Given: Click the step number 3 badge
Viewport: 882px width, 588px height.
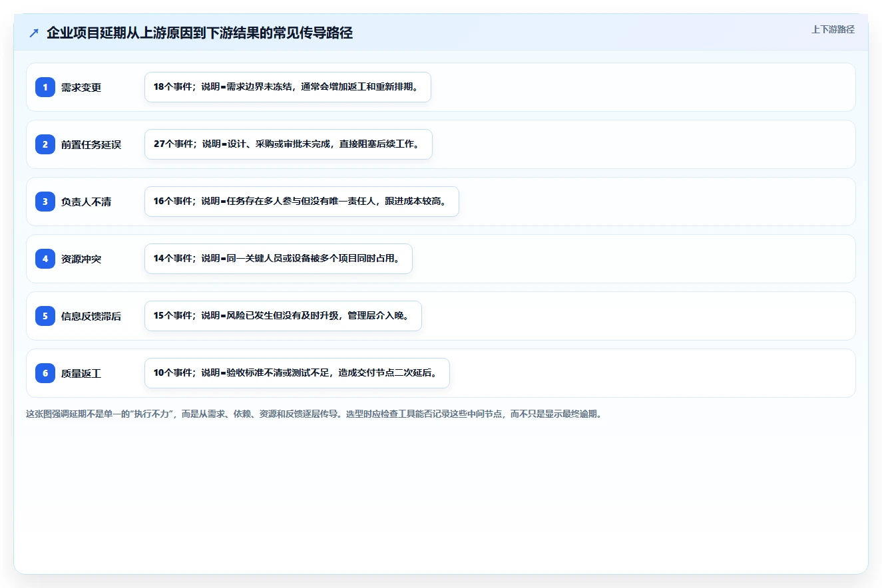Looking at the screenshot, I should click(x=45, y=202).
